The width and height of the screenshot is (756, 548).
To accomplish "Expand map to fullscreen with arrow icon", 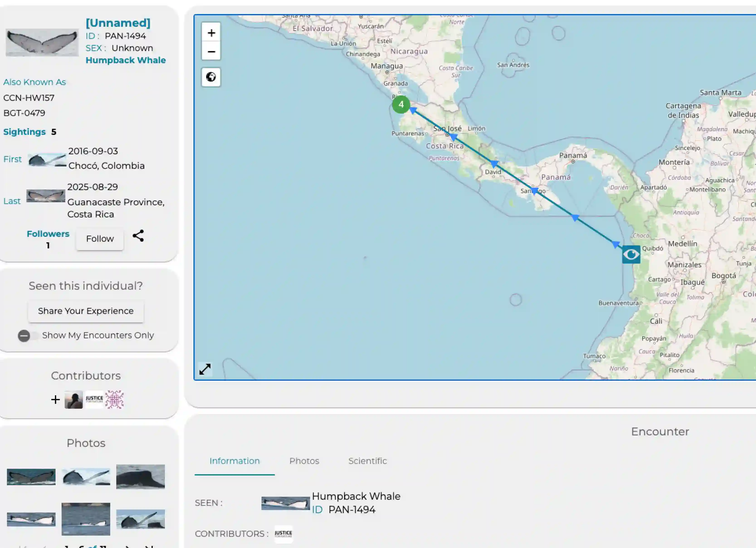I will [205, 369].
